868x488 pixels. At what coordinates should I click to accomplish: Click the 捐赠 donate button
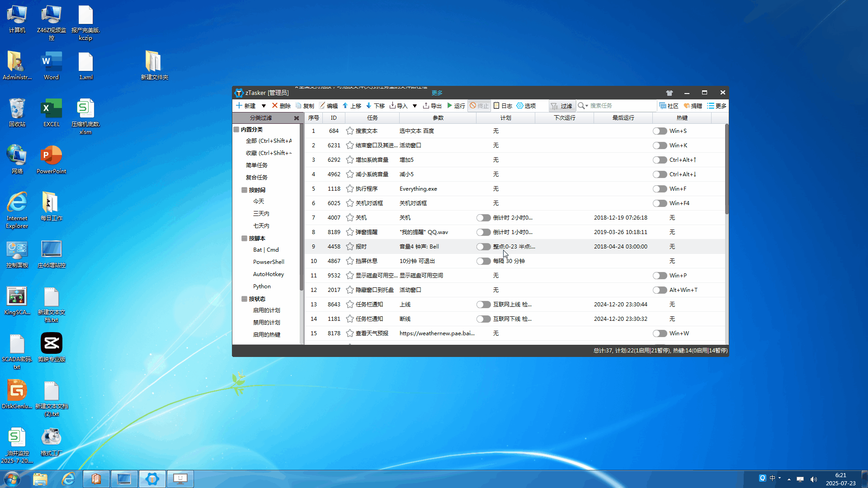click(693, 106)
